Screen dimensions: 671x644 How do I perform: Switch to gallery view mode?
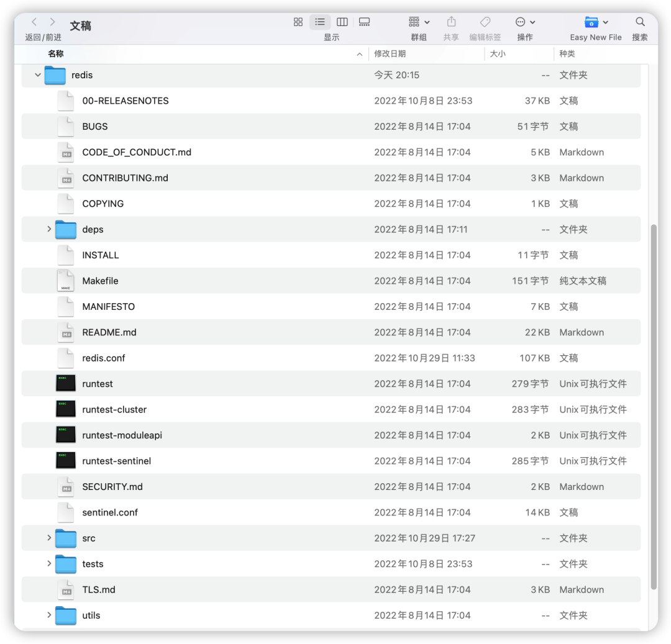(x=364, y=22)
